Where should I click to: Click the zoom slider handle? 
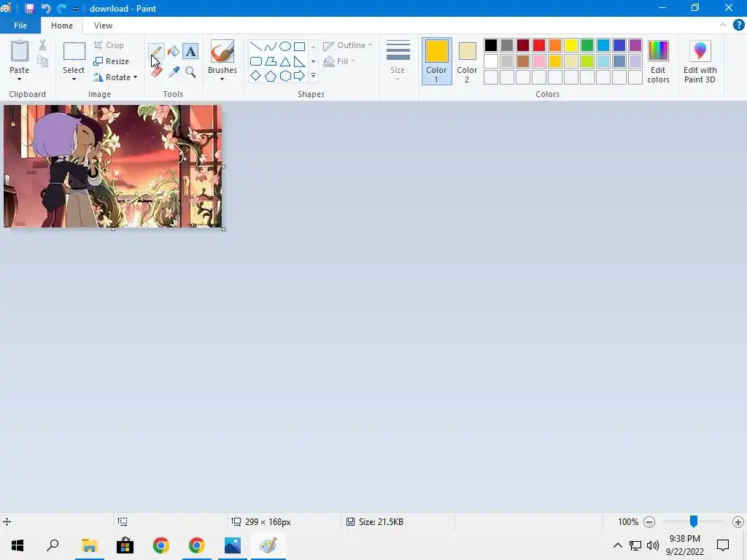pyautogui.click(x=694, y=521)
